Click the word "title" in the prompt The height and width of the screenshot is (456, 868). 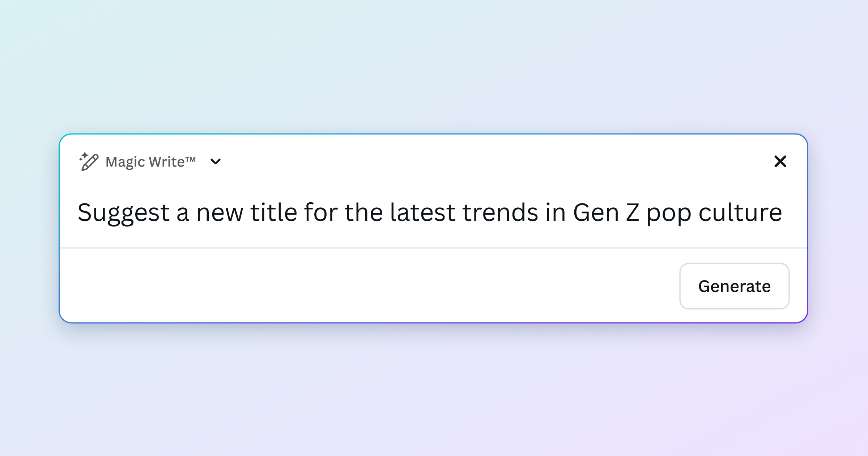pos(274,212)
